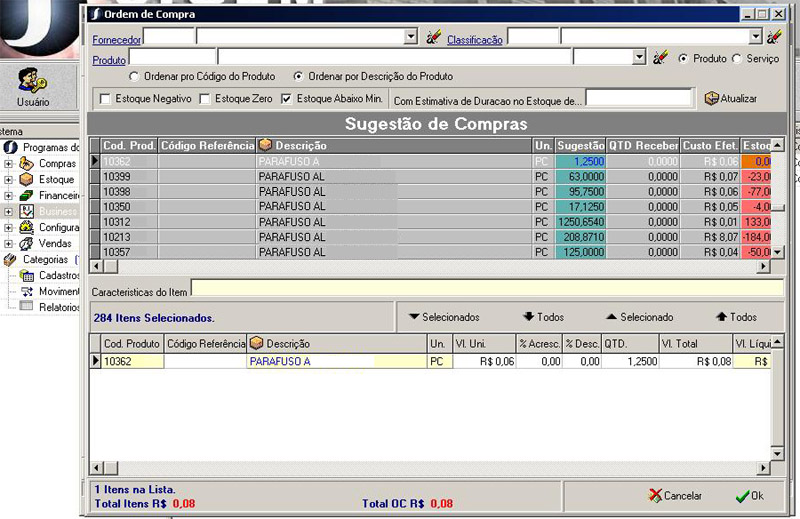The width and height of the screenshot is (800, 519).
Task: Expand the Compras tree node
Action: coord(8,164)
